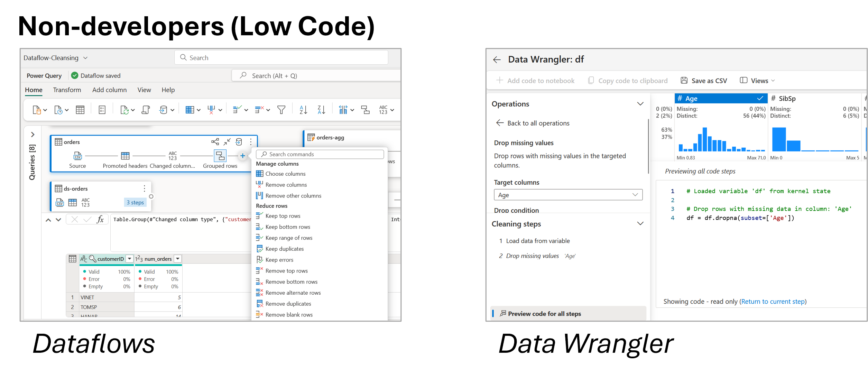
Task: Click Add code to notebook button
Action: click(x=535, y=81)
